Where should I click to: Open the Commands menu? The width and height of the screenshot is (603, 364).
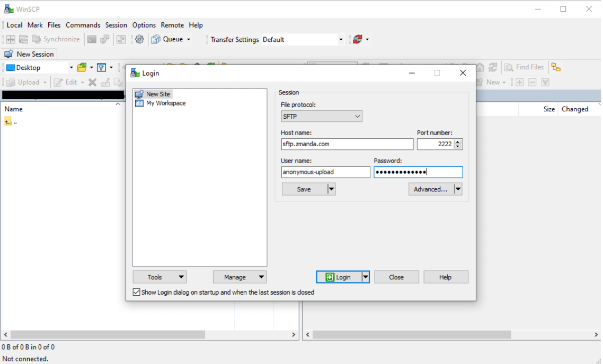pos(83,25)
